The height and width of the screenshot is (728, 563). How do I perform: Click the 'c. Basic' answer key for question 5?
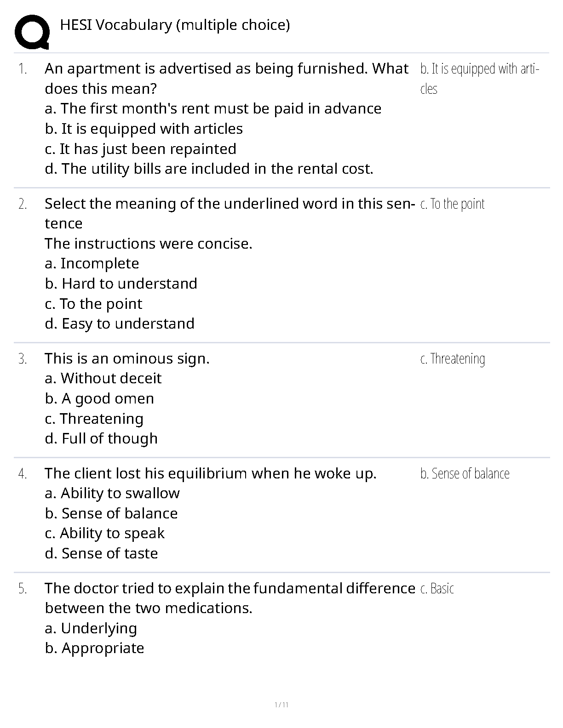tap(437, 589)
